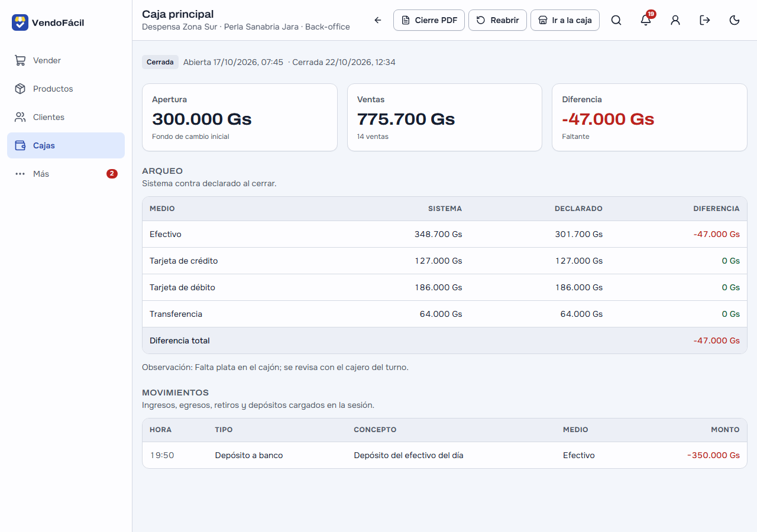Viewport: 757px width, 532px height.
Task: Open Vender from the sidebar
Action: [66, 60]
